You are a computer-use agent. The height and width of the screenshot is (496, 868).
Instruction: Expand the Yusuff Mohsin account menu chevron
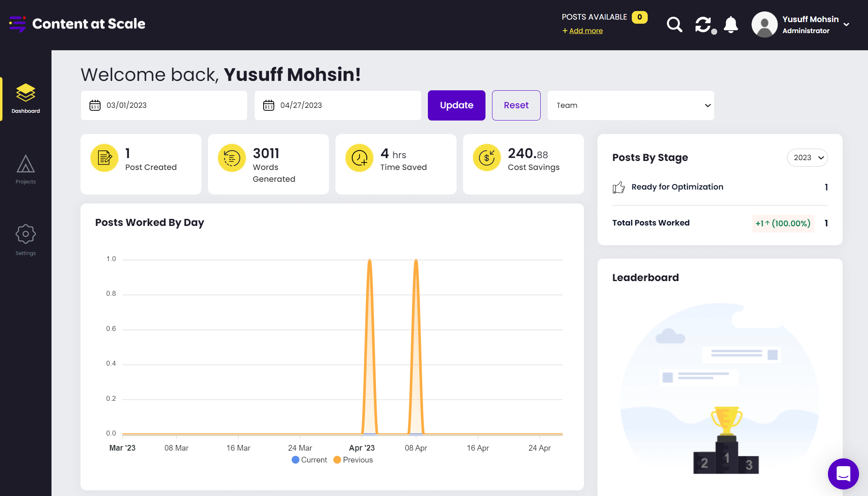[x=846, y=25]
